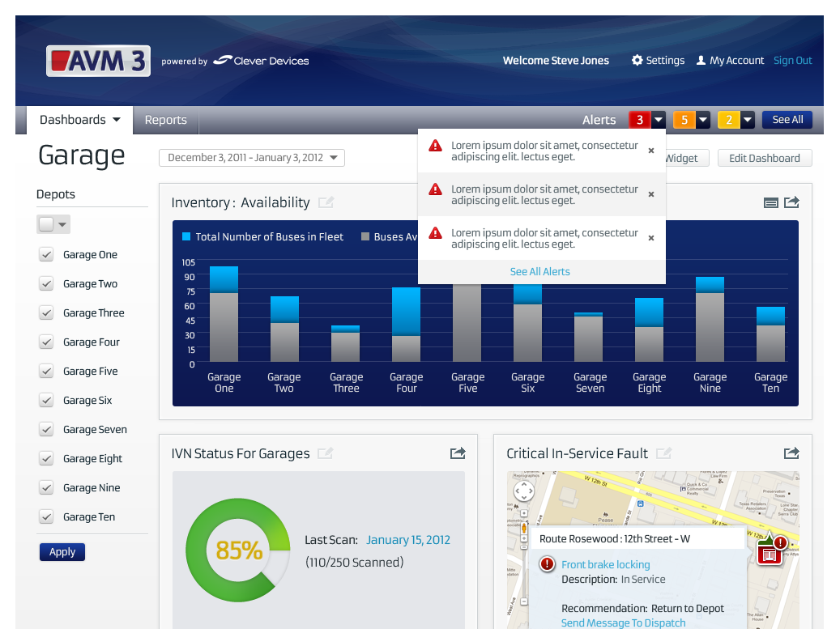Open the date range dropdown
This screenshot has height=629, width=840.
pyautogui.click(x=252, y=158)
